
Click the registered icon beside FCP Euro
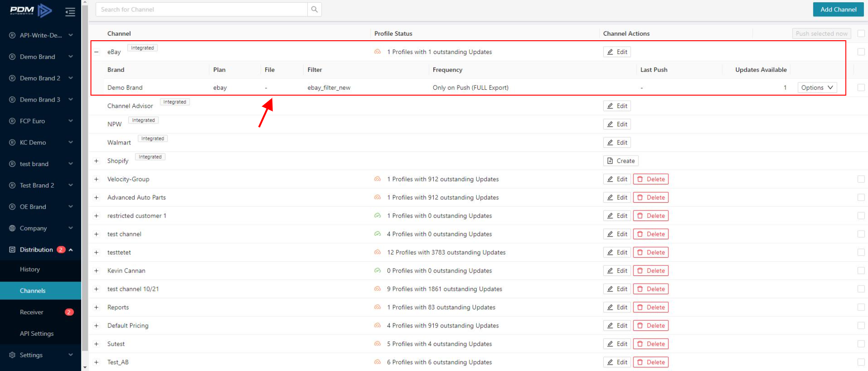point(12,121)
